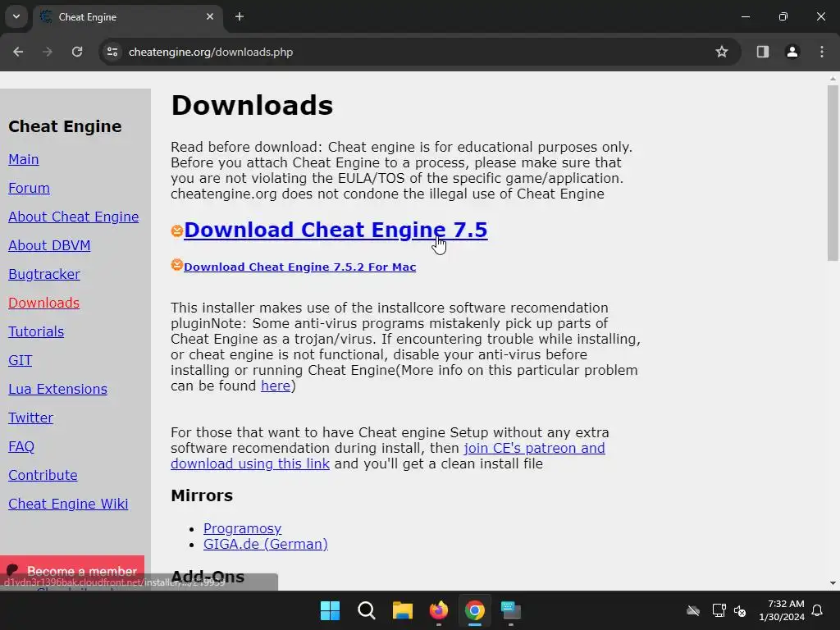Open the join CE's patreon link

click(388, 456)
